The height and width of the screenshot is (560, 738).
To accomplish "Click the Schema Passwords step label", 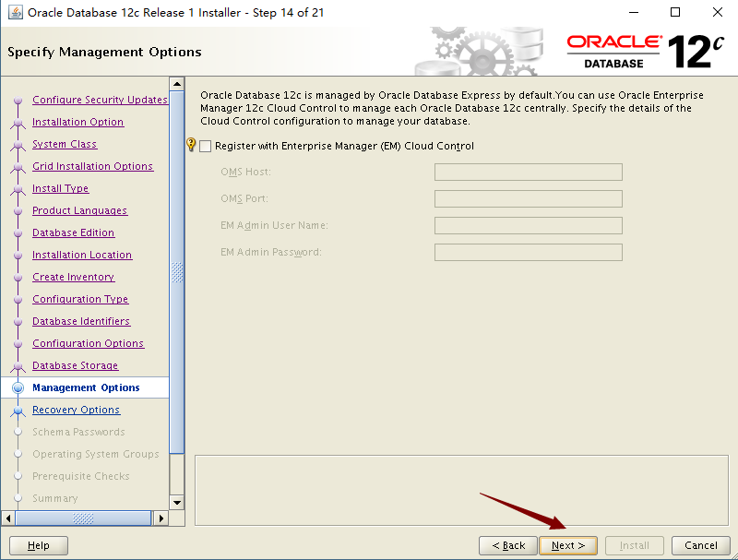I will coord(78,432).
